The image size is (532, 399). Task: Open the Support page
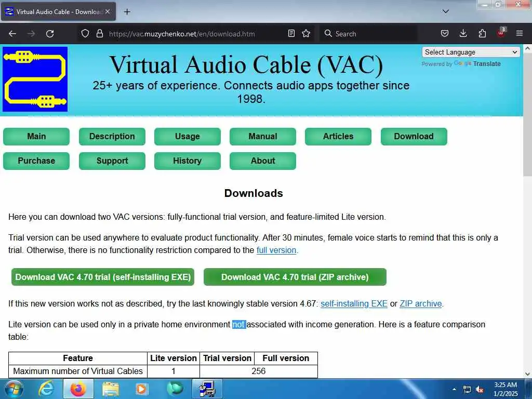tap(112, 161)
